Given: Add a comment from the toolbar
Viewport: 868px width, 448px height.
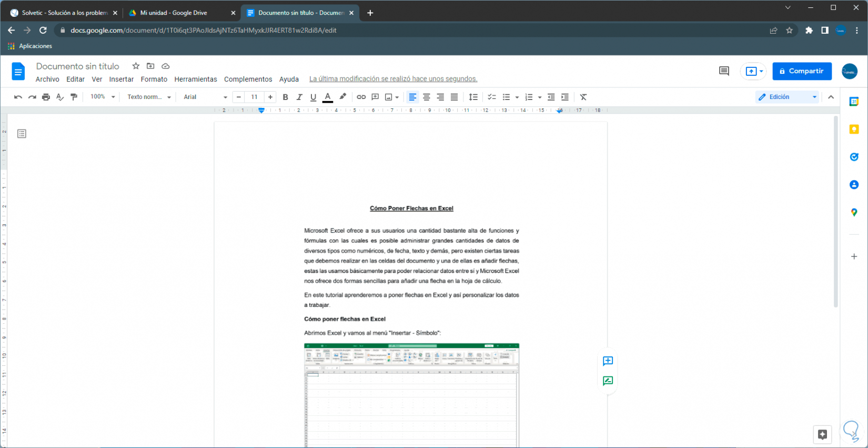Looking at the screenshot, I should [x=375, y=97].
